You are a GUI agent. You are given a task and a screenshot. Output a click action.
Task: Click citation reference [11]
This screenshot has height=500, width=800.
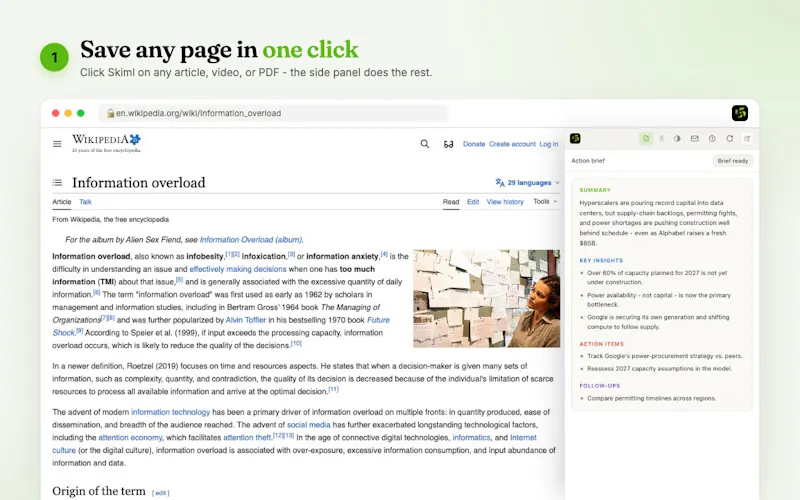tap(333, 389)
